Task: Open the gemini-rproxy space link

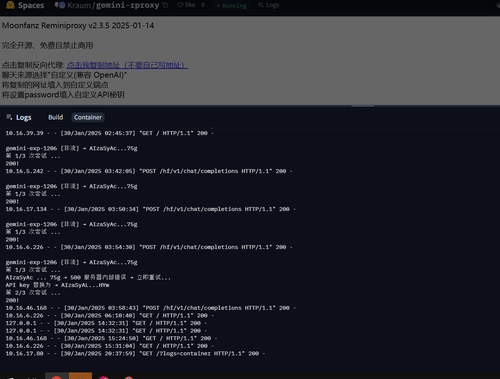Action: click(x=128, y=5)
